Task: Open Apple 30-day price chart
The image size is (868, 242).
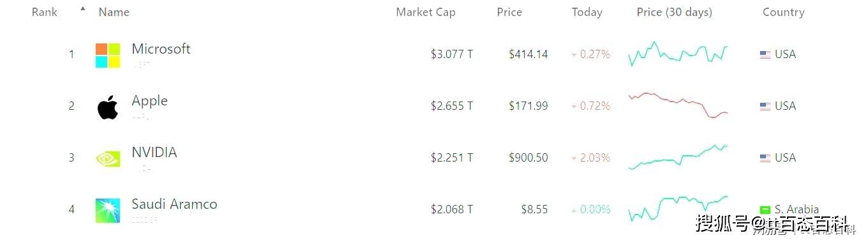Action: pyautogui.click(x=678, y=106)
